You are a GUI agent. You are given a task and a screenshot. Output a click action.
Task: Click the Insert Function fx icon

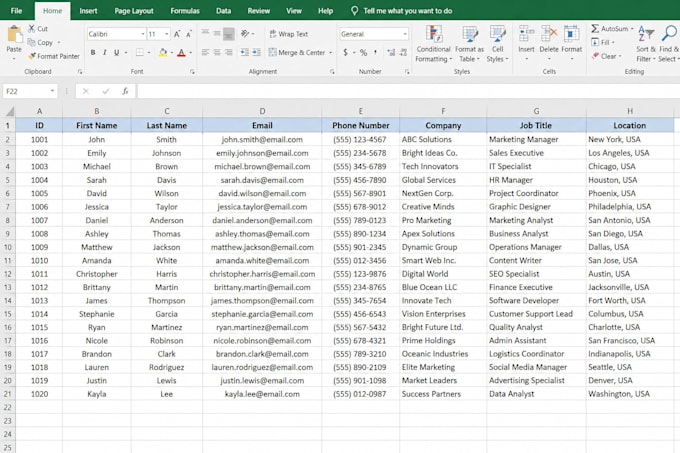tap(125, 91)
